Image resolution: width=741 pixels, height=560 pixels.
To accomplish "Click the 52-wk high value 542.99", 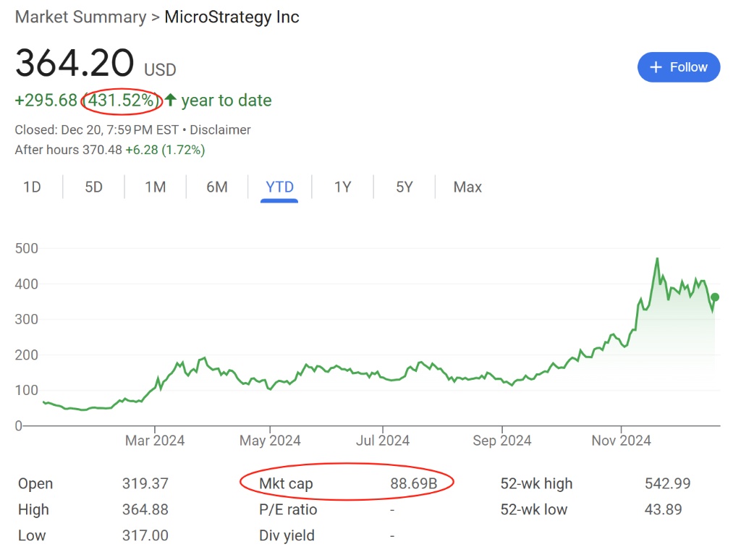I will click(667, 483).
